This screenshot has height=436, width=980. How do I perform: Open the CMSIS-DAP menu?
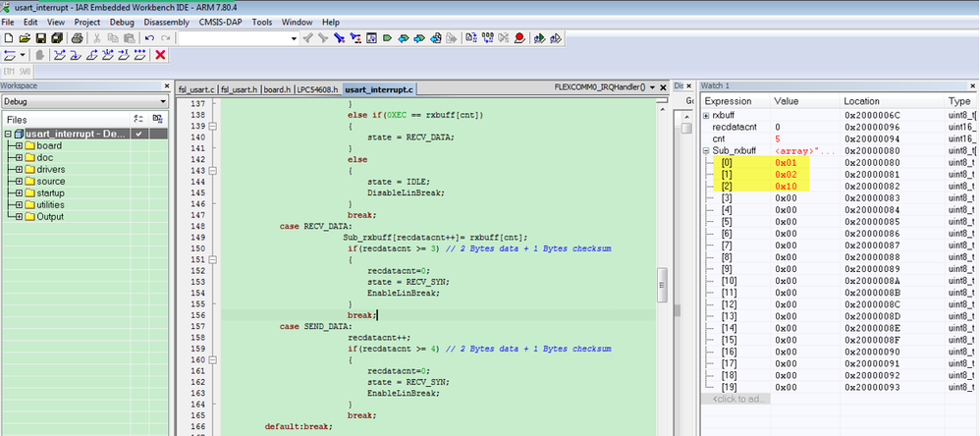(x=220, y=22)
